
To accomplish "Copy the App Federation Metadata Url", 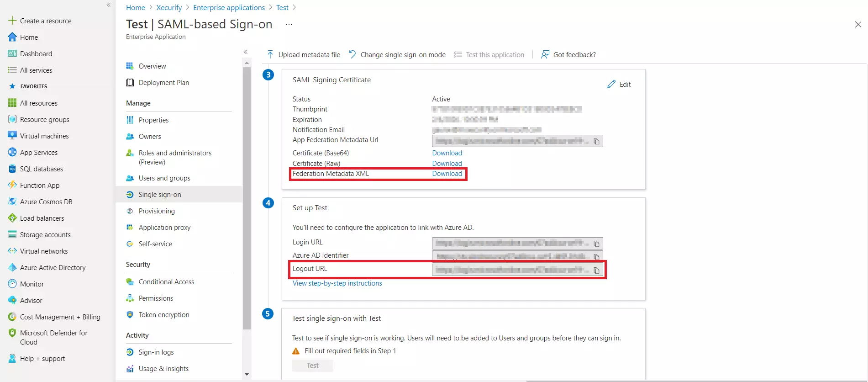I will pos(596,141).
